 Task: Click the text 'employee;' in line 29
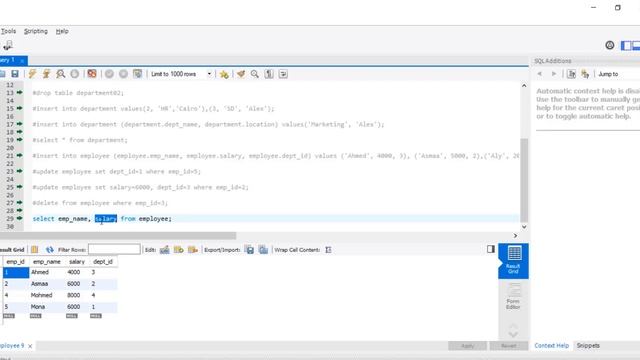155,219
